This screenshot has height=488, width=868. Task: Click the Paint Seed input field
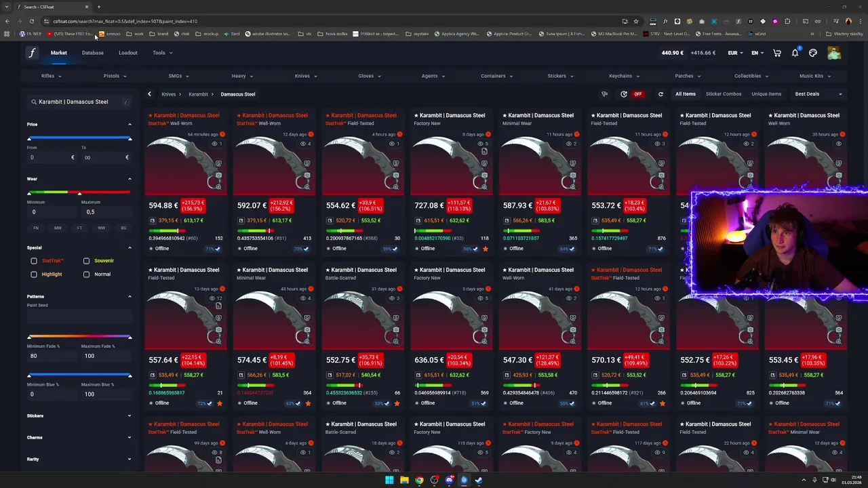(x=79, y=318)
